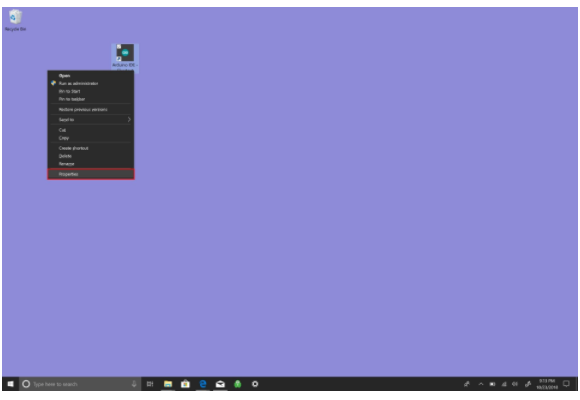
Task: Open the Mail app in the taskbar
Action: click(x=220, y=384)
